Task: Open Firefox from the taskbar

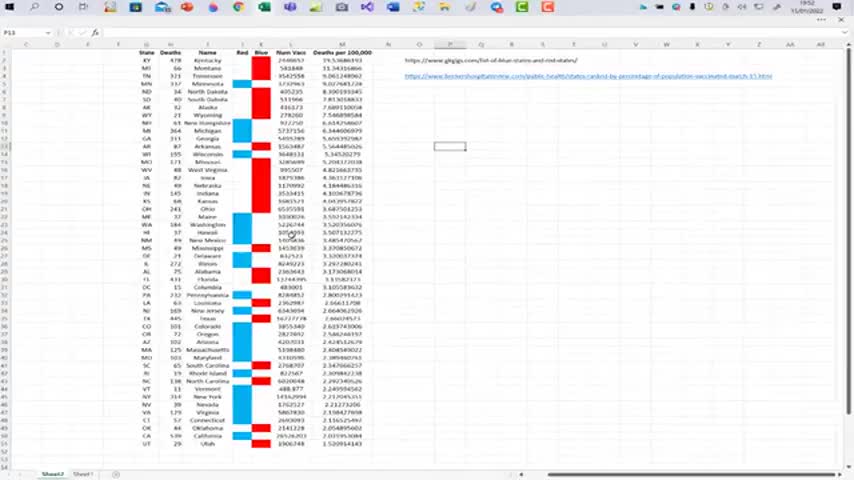Action: [213, 7]
